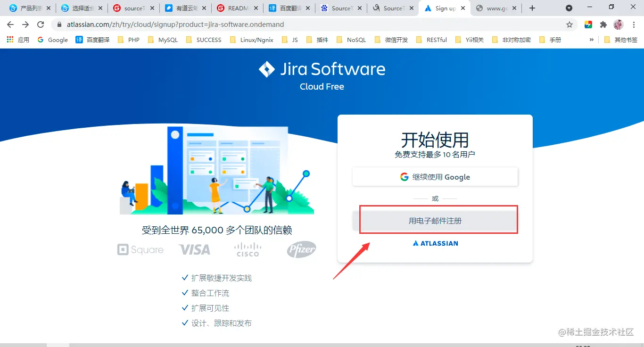Open the 百度翻译 bookmark
Screen dimensions: 644x347
92,40
